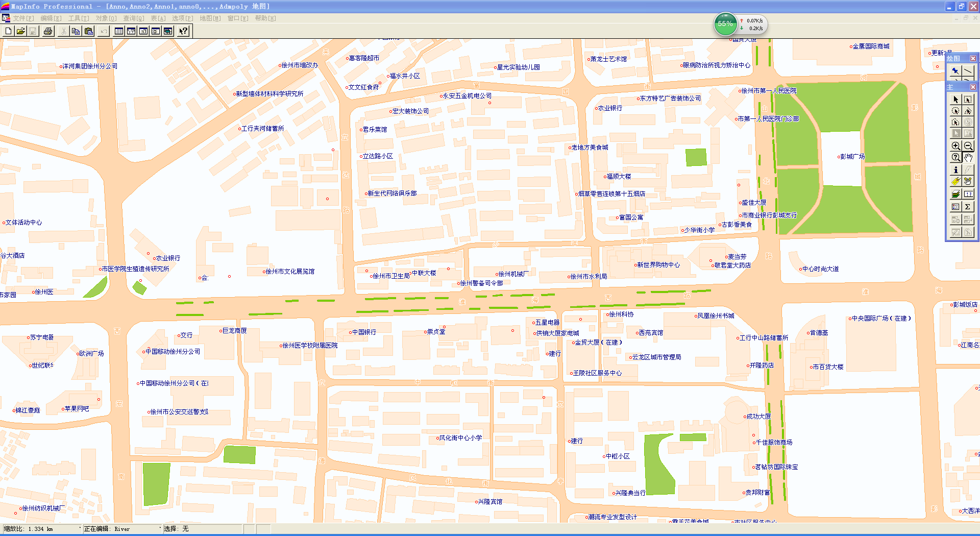Open the 工具[T] menu
The width and height of the screenshot is (980, 536).
tap(79, 18)
